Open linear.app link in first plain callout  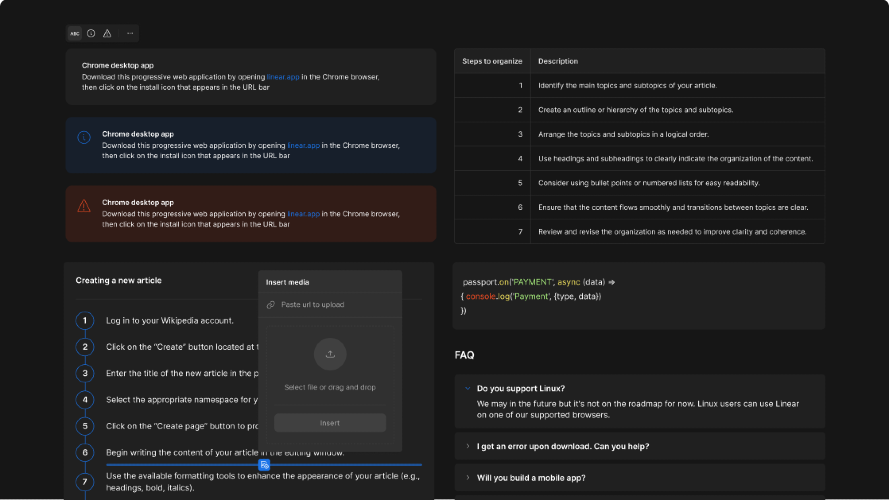point(283,77)
